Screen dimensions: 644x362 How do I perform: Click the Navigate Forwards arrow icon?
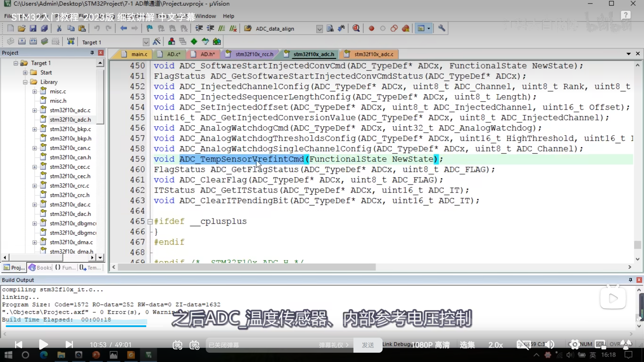135,28
